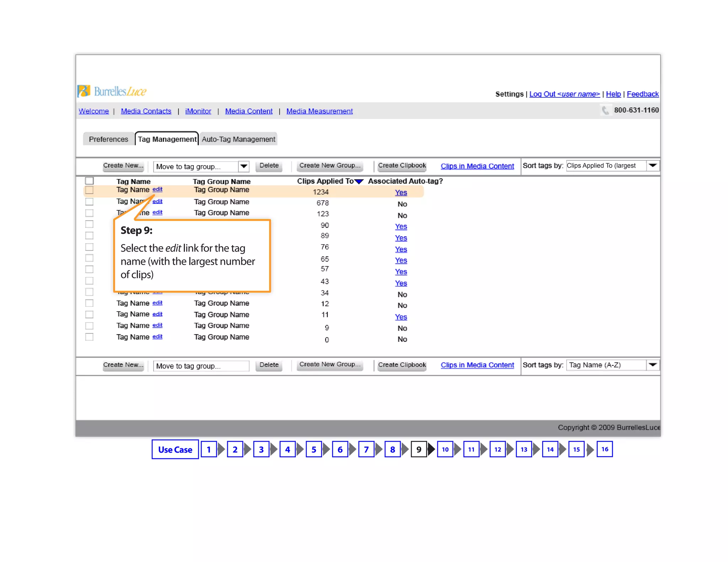Click the bottom Delete button
This screenshot has width=728, height=562.
click(269, 365)
